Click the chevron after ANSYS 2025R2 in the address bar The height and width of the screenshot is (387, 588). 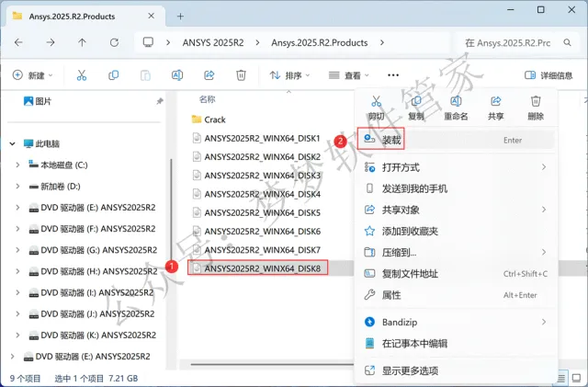(x=257, y=42)
